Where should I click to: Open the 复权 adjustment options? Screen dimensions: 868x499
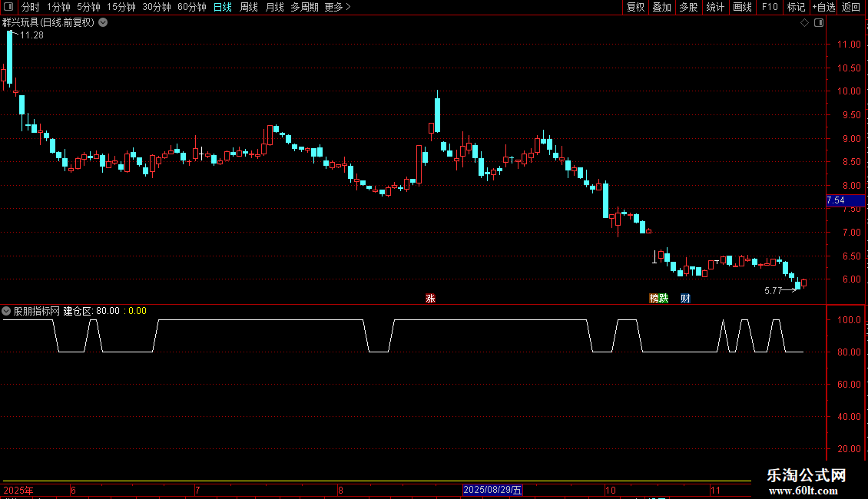pyautogui.click(x=635, y=7)
